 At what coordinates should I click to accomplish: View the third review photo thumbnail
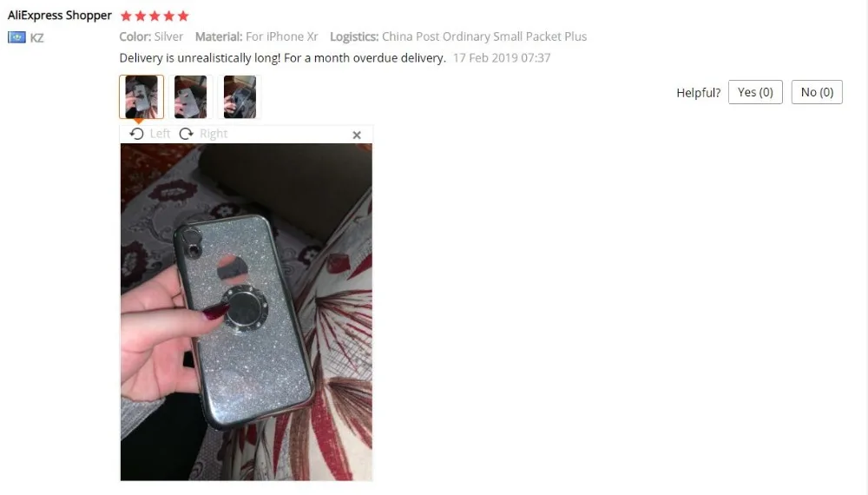pyautogui.click(x=240, y=97)
